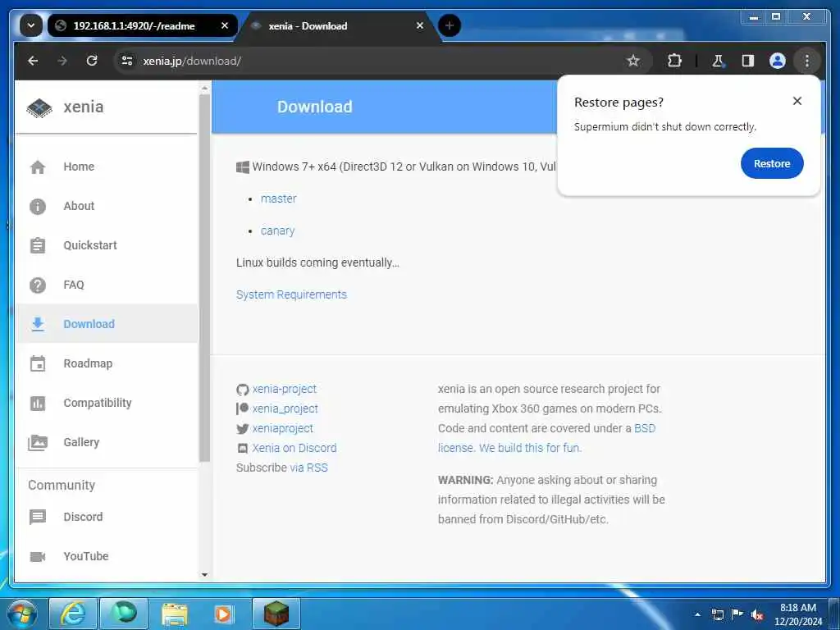Open Windows Explorer folder from the taskbar
This screenshot has width=840, height=630.
[175, 614]
